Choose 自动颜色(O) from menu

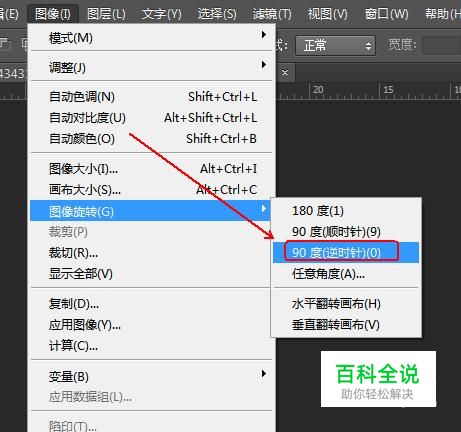[x=152, y=139]
